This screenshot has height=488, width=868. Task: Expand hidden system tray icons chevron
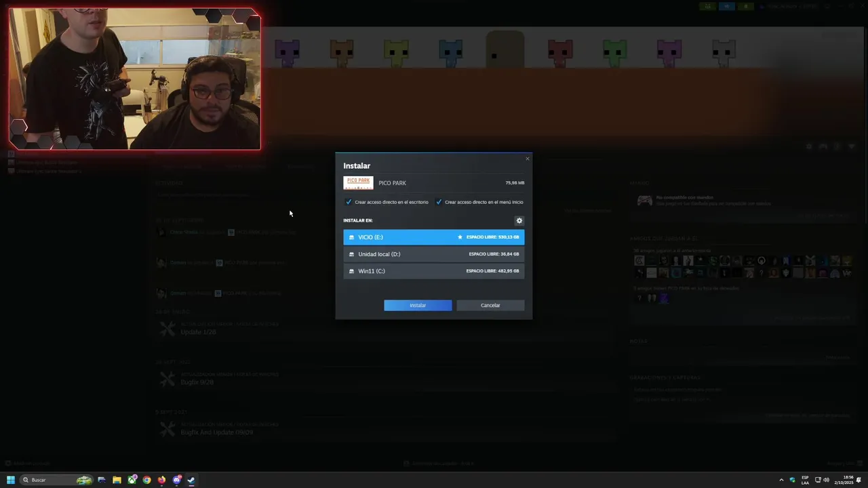click(x=781, y=480)
